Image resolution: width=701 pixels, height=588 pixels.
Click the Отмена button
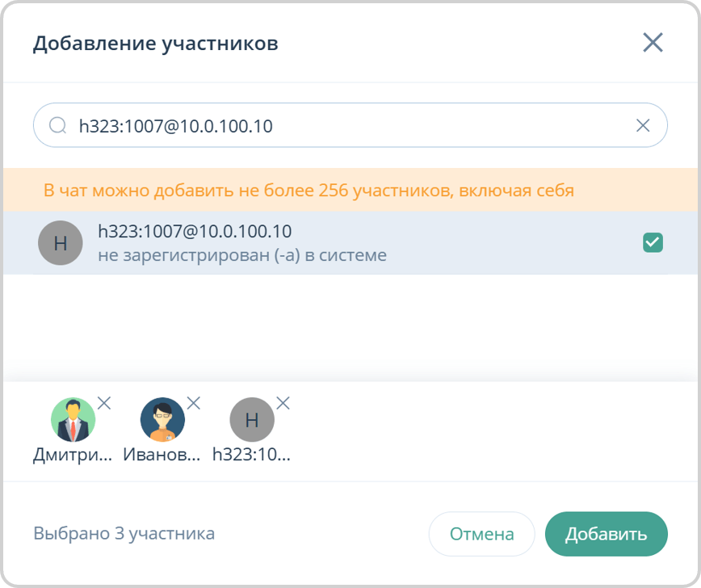coord(481,534)
